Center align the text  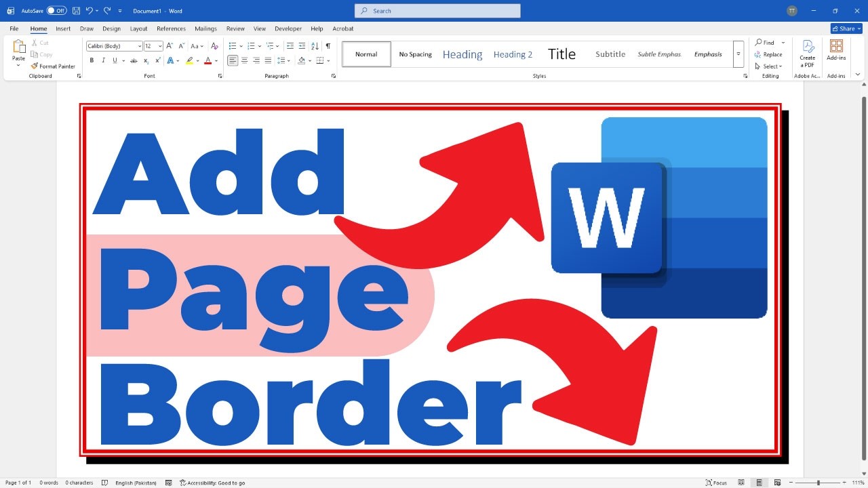pos(245,60)
